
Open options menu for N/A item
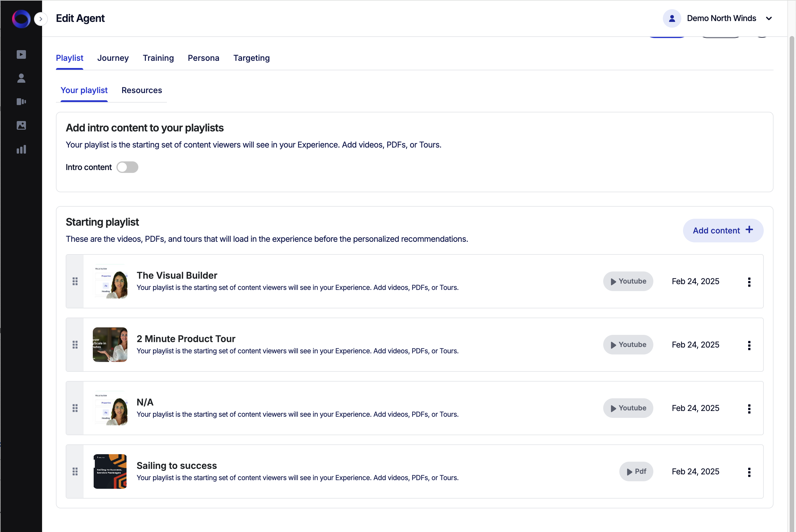[x=749, y=408]
